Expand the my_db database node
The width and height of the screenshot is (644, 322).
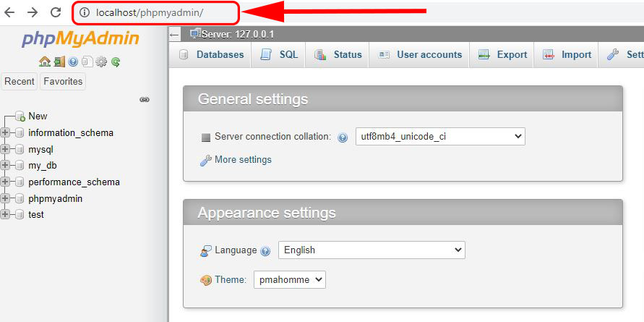tap(5, 166)
